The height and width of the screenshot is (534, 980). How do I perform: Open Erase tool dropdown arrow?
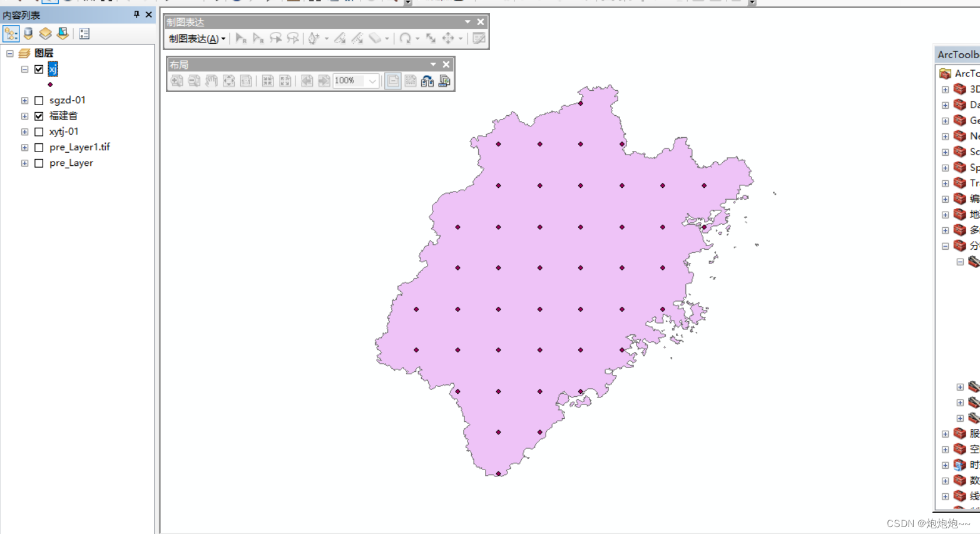[387, 39]
